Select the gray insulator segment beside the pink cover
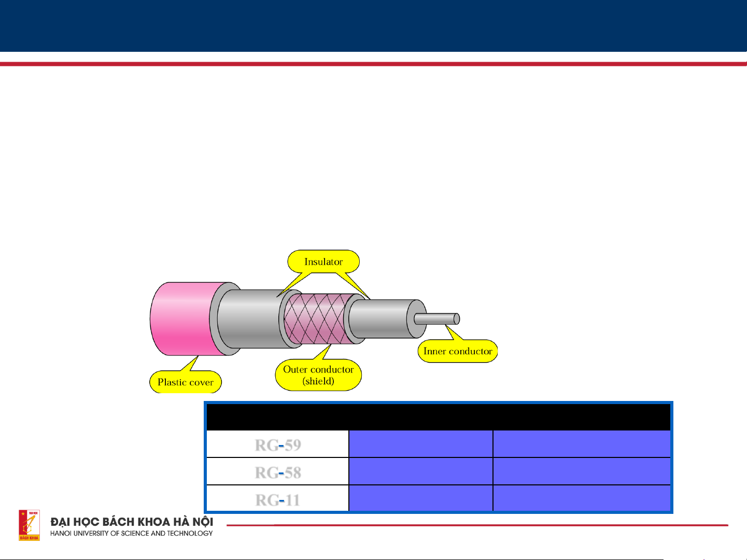This screenshot has height=560, width=747. tap(249, 319)
